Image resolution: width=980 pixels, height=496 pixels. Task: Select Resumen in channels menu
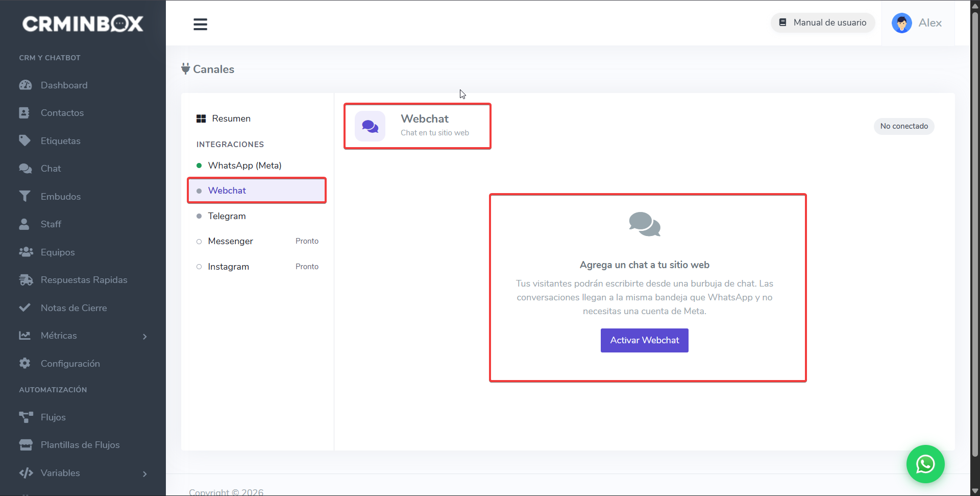(257, 119)
